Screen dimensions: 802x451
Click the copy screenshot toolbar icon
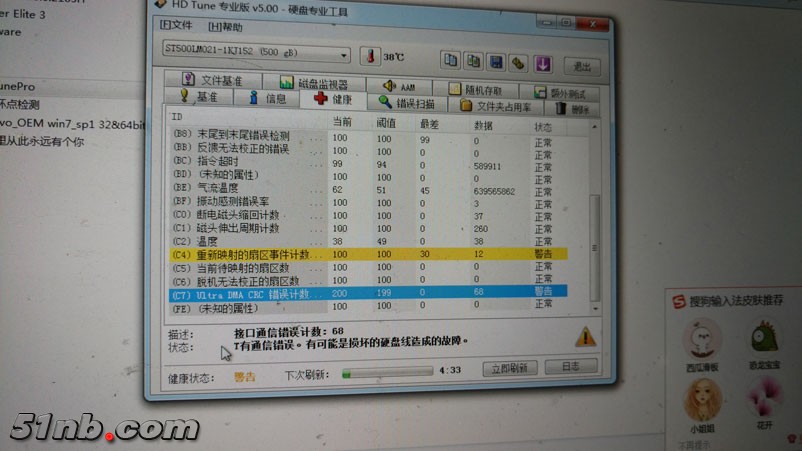(x=472, y=61)
